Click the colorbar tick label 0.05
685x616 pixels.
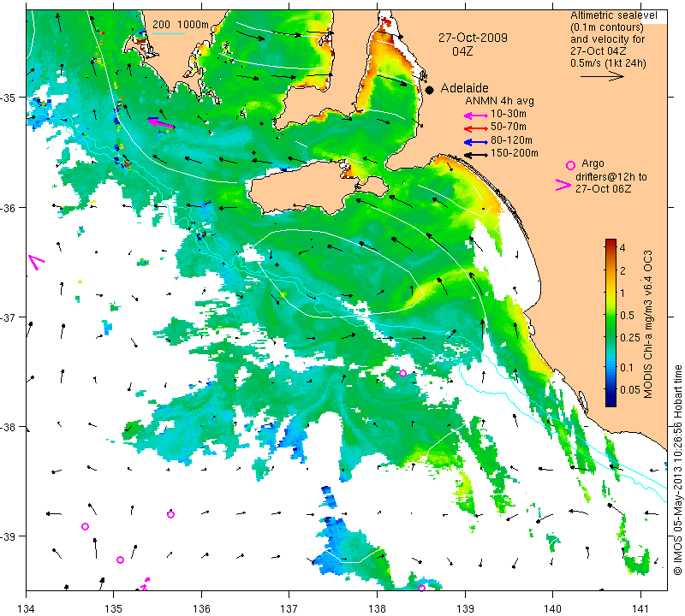click(x=630, y=389)
